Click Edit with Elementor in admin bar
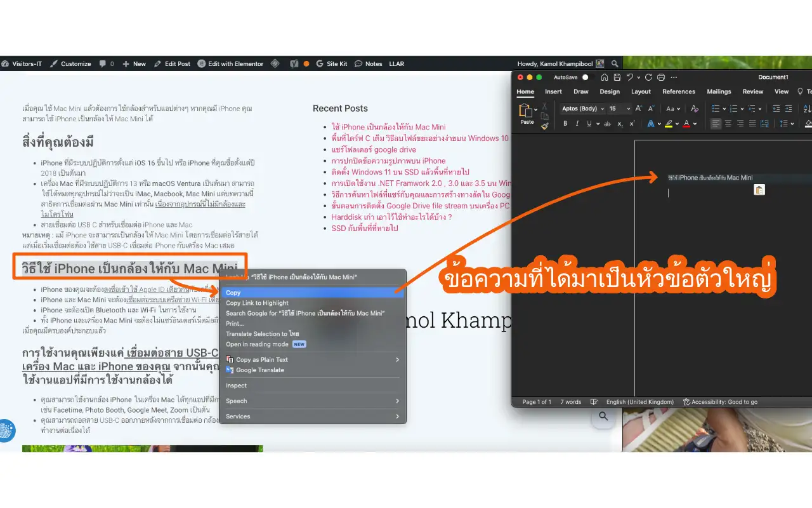The image size is (812, 508). tap(230, 63)
